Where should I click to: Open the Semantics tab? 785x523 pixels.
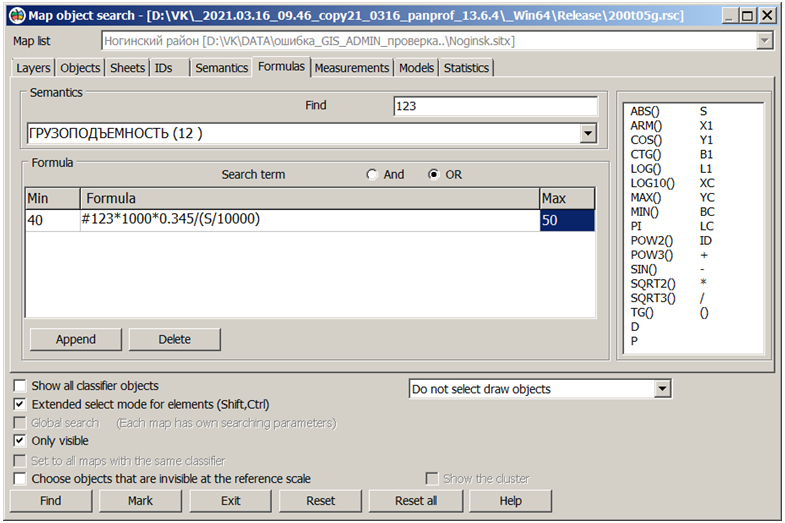click(x=221, y=68)
